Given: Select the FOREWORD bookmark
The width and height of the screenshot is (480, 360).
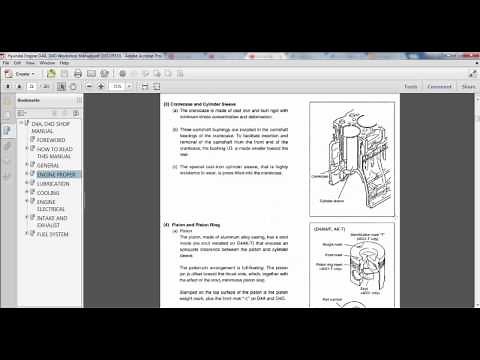Looking at the screenshot, I should 51,140.
